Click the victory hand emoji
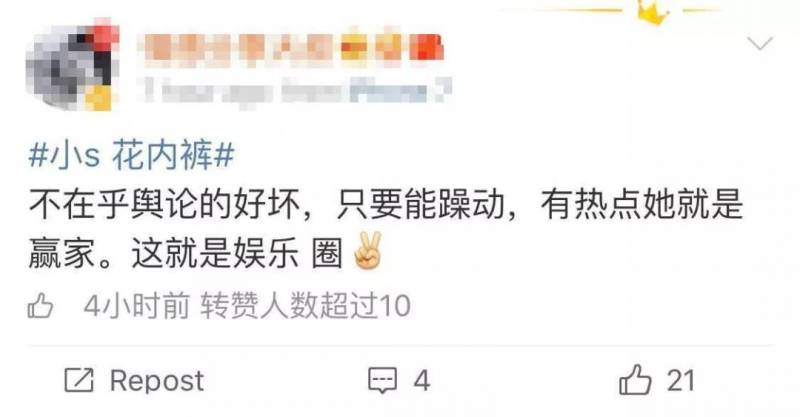The height and width of the screenshot is (417, 800). tap(368, 251)
